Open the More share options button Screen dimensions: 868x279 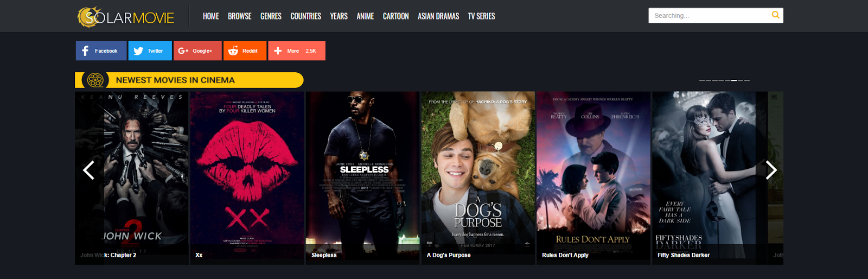[297, 51]
